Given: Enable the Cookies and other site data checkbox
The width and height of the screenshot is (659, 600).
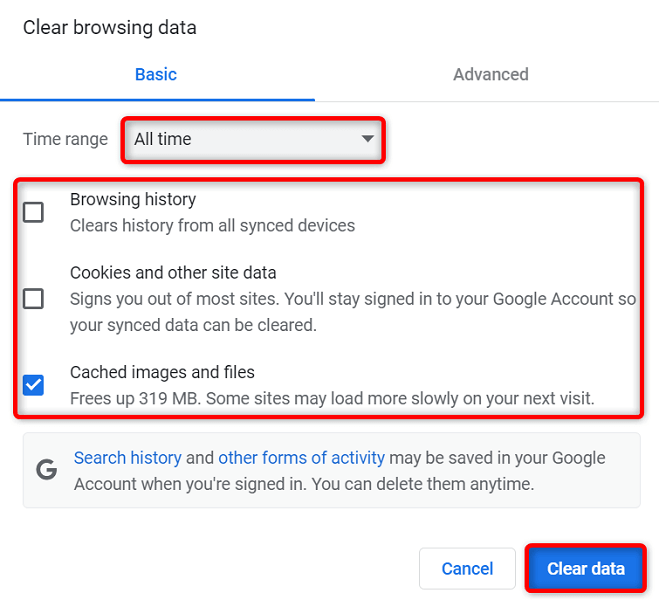Looking at the screenshot, I should coord(33,298).
